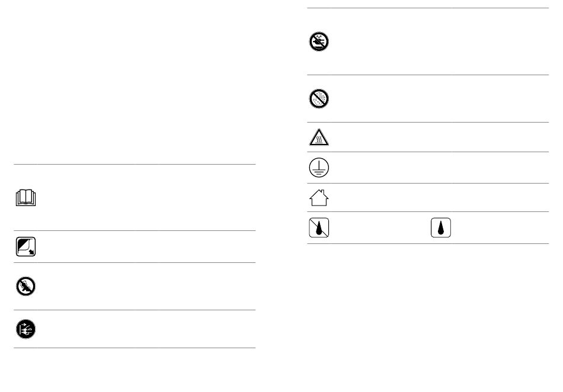The width and height of the screenshot is (563, 392).
Task: Click the black unplug power cord symbol
Action: pyautogui.click(x=26, y=329)
